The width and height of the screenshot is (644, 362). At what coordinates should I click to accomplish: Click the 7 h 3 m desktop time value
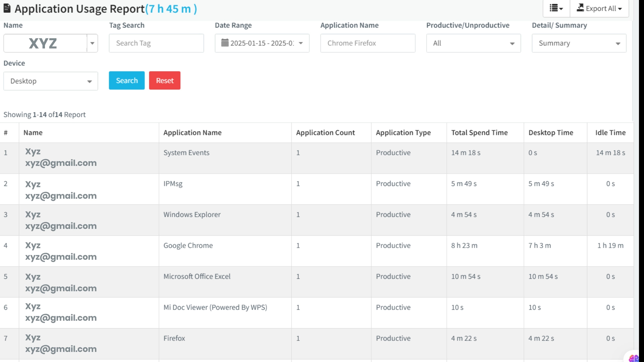(540, 246)
